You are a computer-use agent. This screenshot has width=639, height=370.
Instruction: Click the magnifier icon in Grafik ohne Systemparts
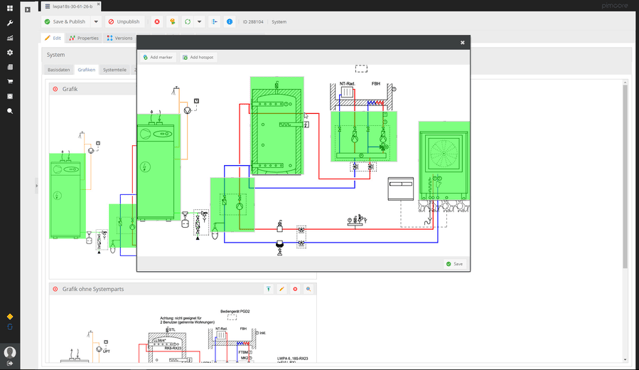(x=308, y=289)
